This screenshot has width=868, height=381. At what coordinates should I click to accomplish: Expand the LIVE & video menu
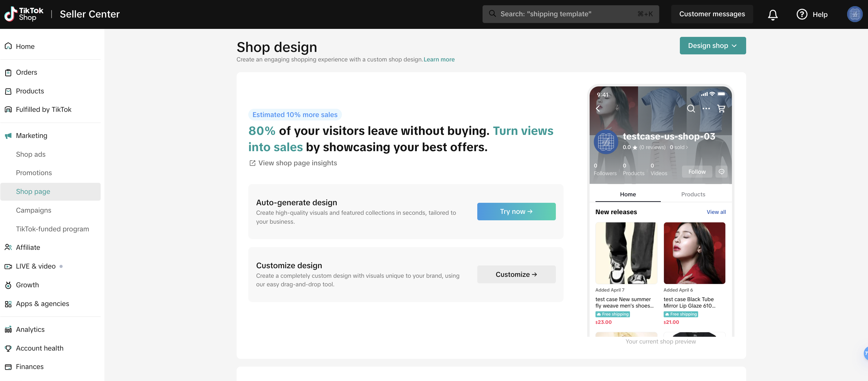point(36,266)
